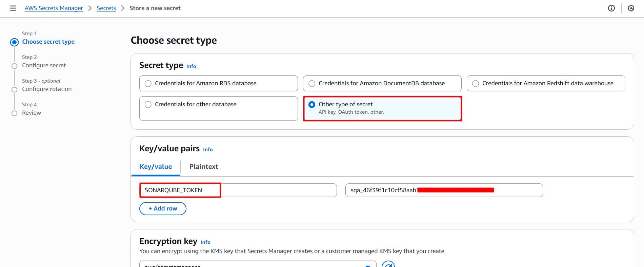This screenshot has height=267, width=644.
Task: Click Step 2 Configure secret
Action: (x=44, y=65)
